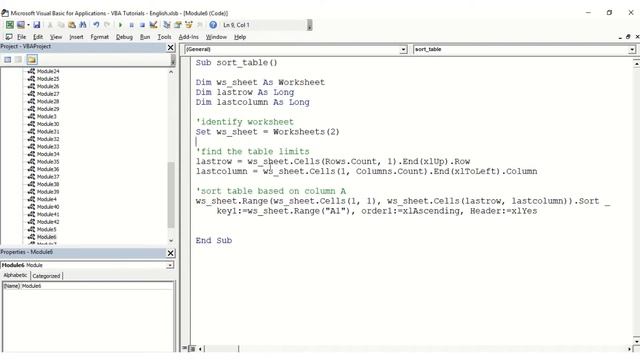Open the Properties Window toolbar icon

[x=178, y=25]
